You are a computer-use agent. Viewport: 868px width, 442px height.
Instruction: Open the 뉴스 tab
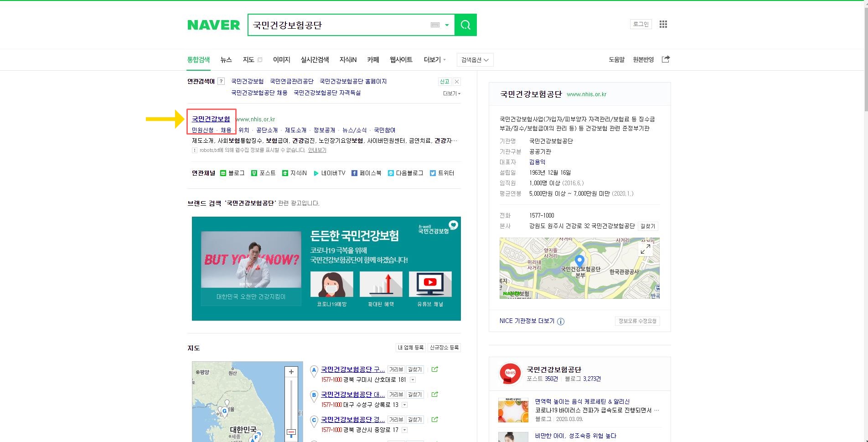point(226,60)
